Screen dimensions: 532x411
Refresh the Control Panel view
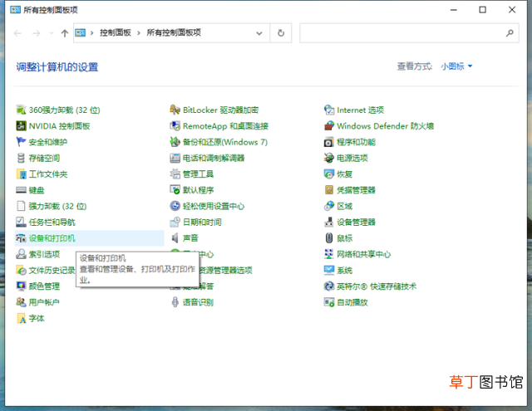coord(281,33)
